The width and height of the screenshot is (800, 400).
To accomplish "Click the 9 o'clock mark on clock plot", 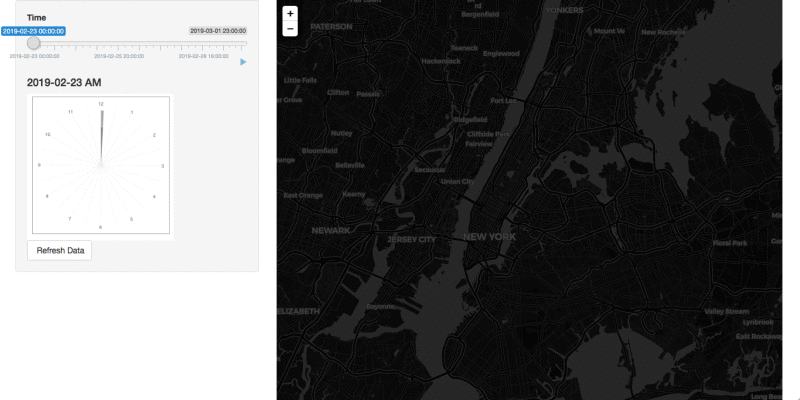I will point(40,165).
